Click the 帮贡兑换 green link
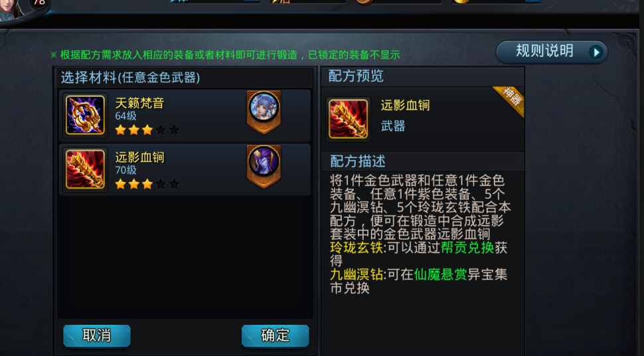This screenshot has height=356, width=644. pyautogui.click(x=467, y=248)
